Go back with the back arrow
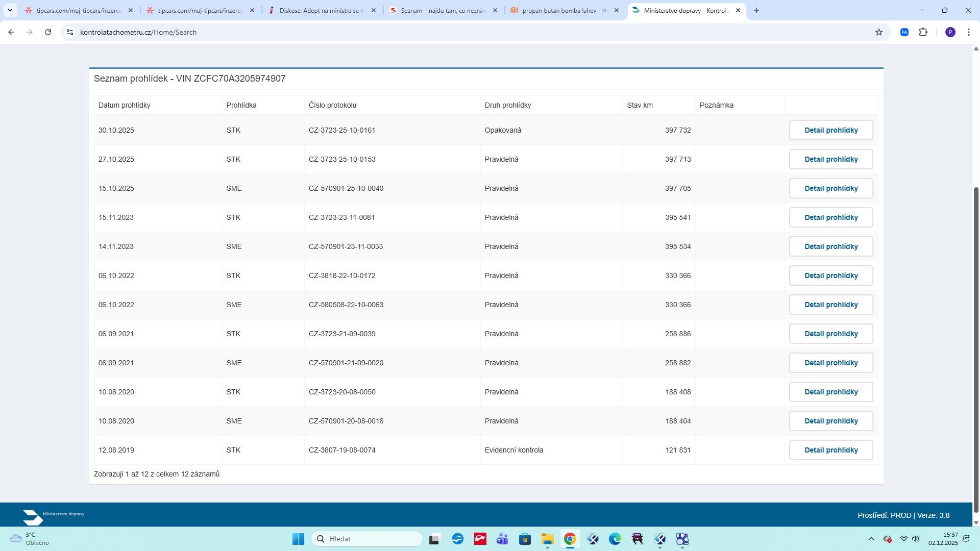 coord(11,32)
